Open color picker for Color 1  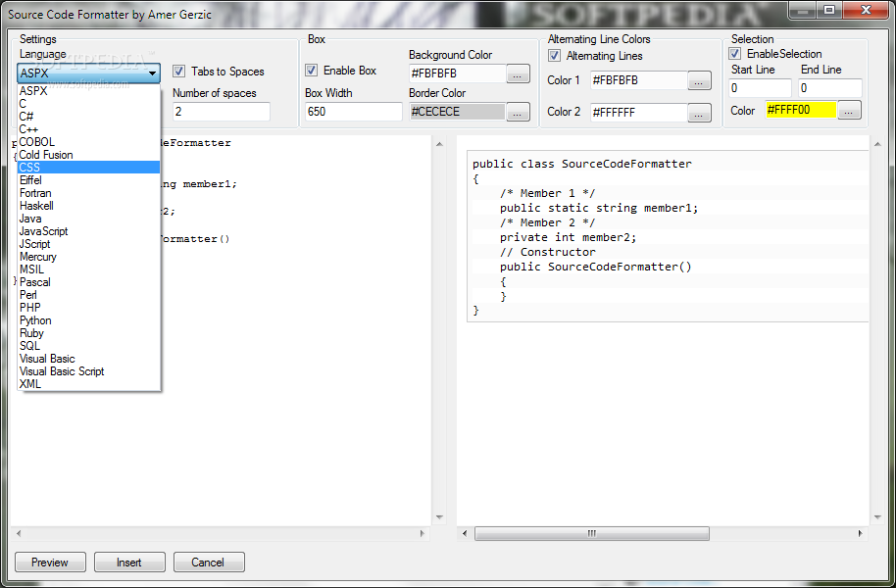(699, 80)
